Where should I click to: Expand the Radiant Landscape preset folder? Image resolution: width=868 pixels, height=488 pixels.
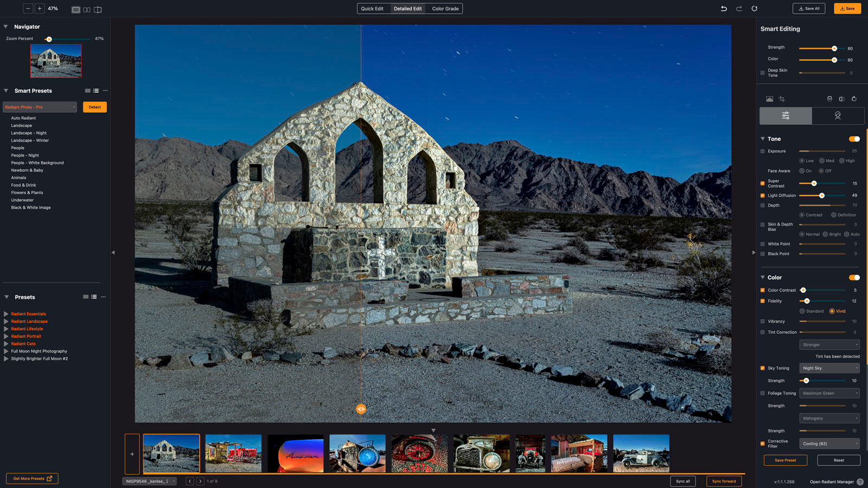pos(6,322)
